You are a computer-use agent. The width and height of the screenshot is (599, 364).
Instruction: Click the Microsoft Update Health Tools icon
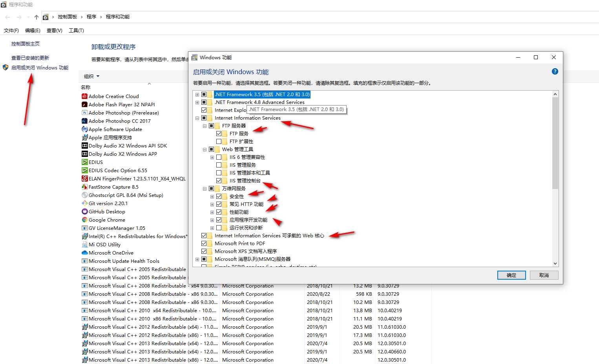coord(84,261)
